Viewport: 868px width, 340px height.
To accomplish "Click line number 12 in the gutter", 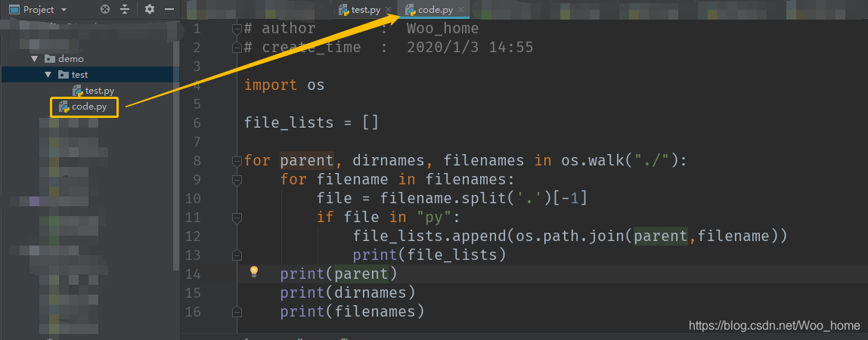I will coord(193,236).
